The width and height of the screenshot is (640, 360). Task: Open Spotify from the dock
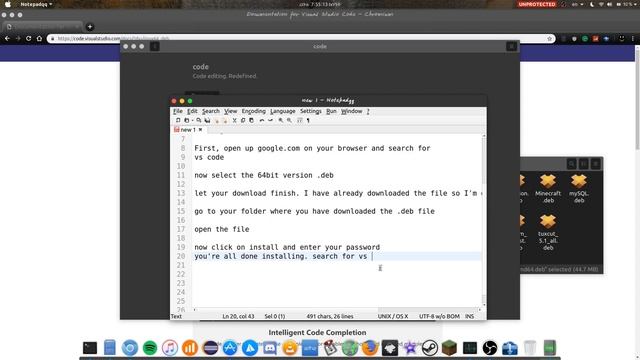[150, 348]
